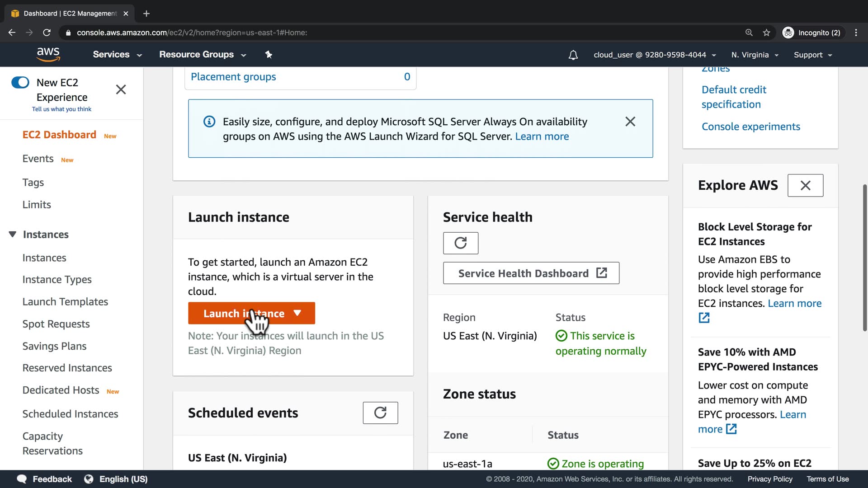Toggle the New EC2 Experience switch
This screenshot has height=488, width=868.
point(20,82)
